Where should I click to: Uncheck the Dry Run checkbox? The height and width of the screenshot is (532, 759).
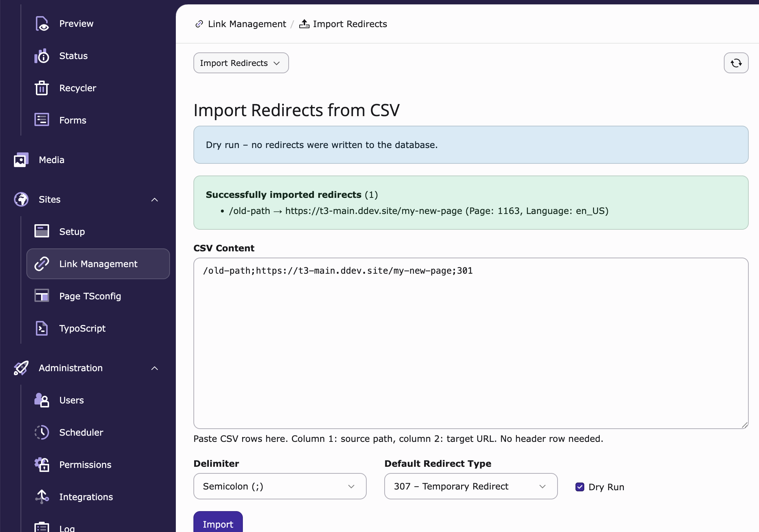(x=580, y=487)
